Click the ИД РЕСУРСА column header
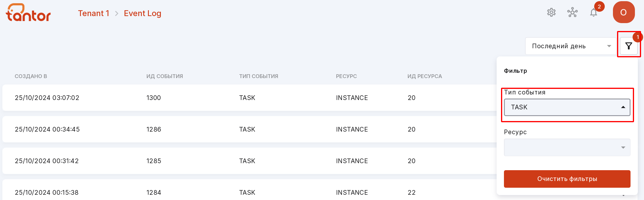Image resolution: width=644 pixels, height=200 pixels. click(x=425, y=76)
